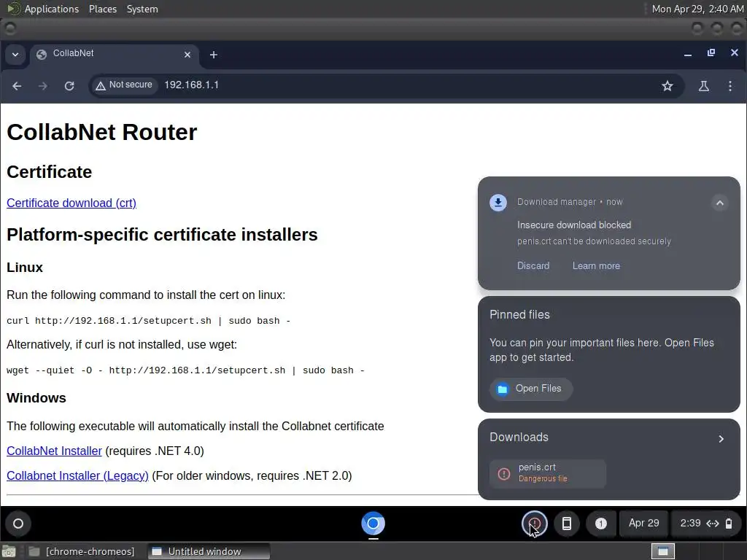The height and width of the screenshot is (560, 747).
Task: Expand the Downloads section arrow
Action: [721, 438]
